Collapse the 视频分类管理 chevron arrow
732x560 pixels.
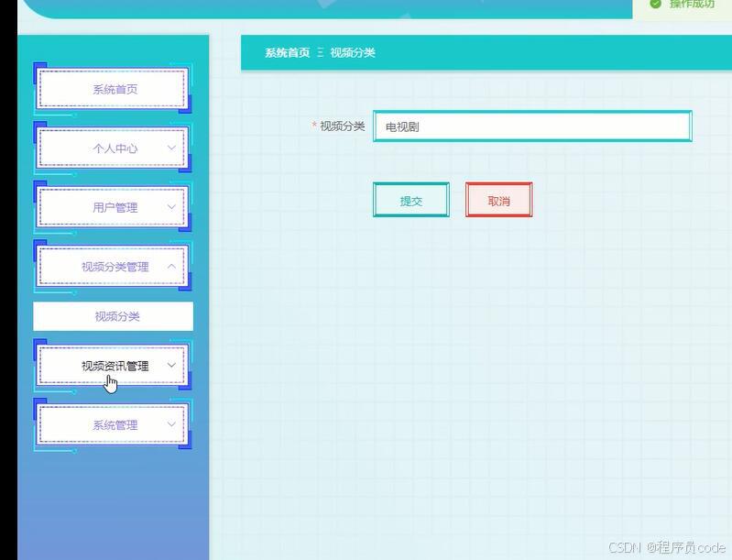[x=171, y=266]
